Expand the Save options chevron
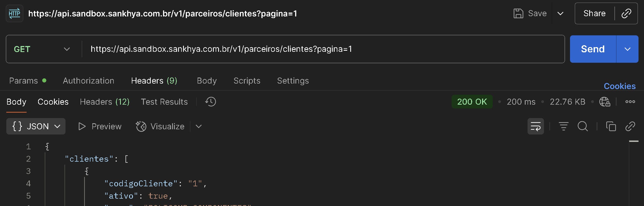Viewport: 644px width, 206px height. [x=560, y=13]
